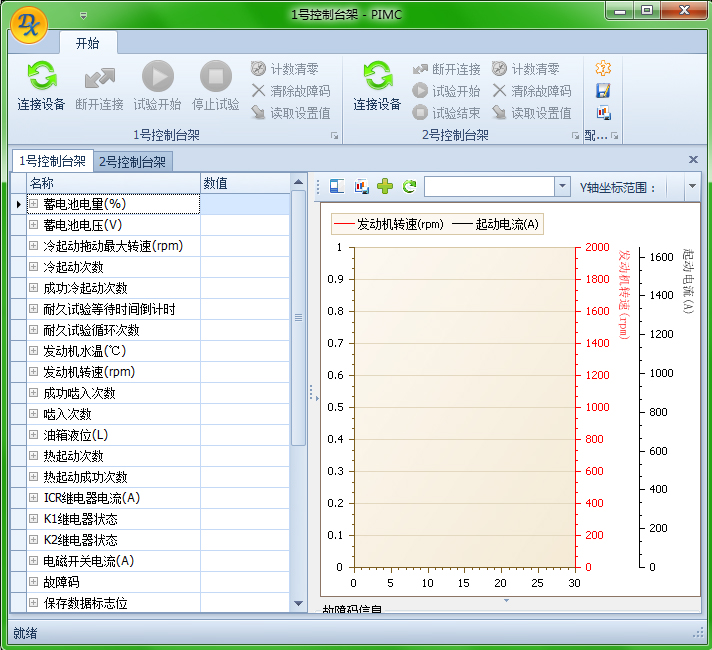The width and height of the screenshot is (712, 650).
Task: Toggle the 起动电流(A) legend entry
Action: [496, 224]
